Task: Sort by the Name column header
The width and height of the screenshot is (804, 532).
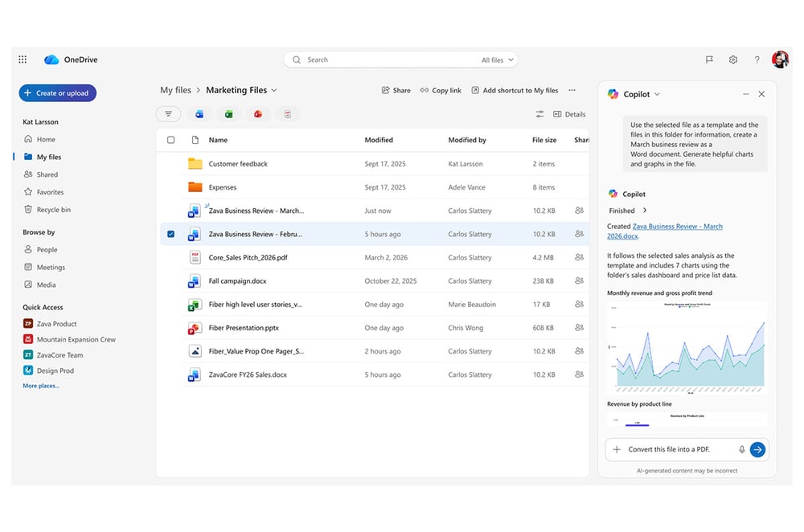Action: 218,140
